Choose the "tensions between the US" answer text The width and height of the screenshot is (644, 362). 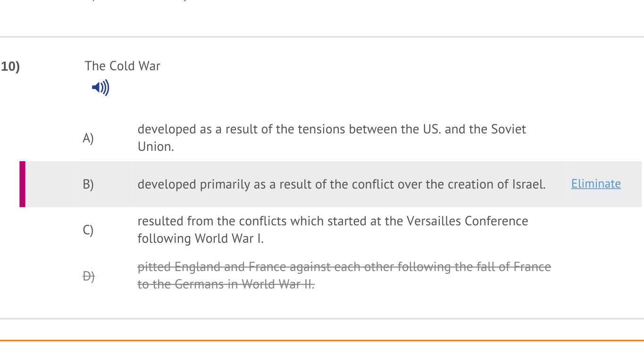(331, 129)
